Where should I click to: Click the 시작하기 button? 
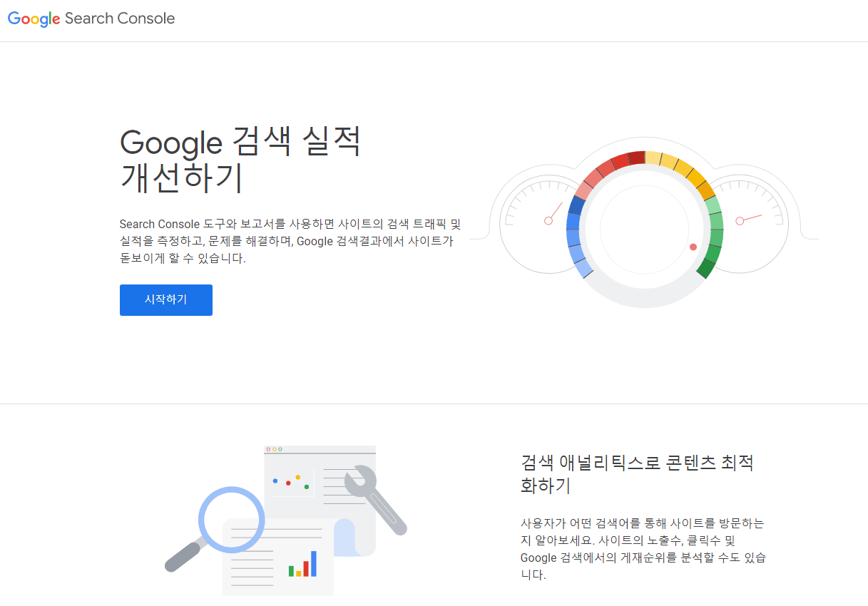166,300
